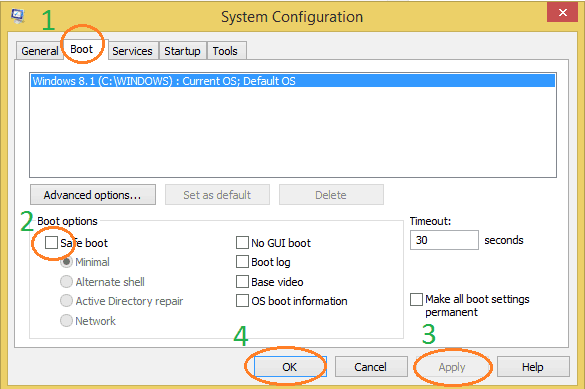Open the Services tab
The height and width of the screenshot is (389, 585).
[x=132, y=51]
